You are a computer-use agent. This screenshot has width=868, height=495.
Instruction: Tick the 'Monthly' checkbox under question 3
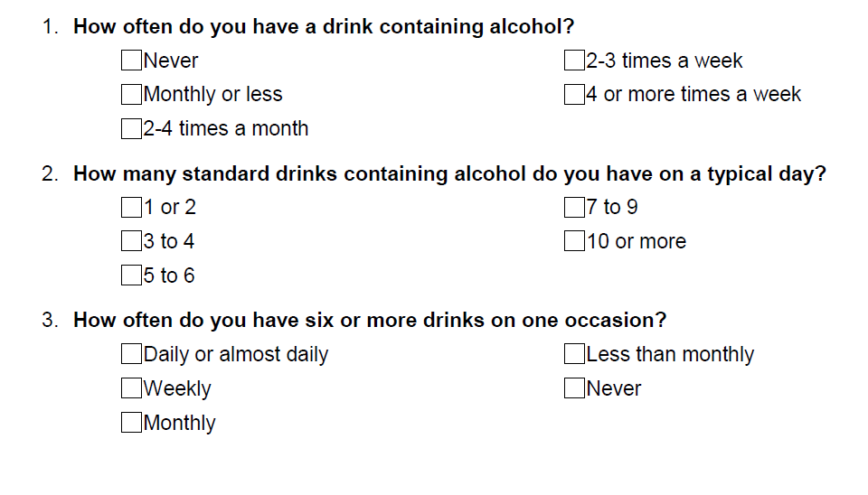pyautogui.click(x=132, y=422)
